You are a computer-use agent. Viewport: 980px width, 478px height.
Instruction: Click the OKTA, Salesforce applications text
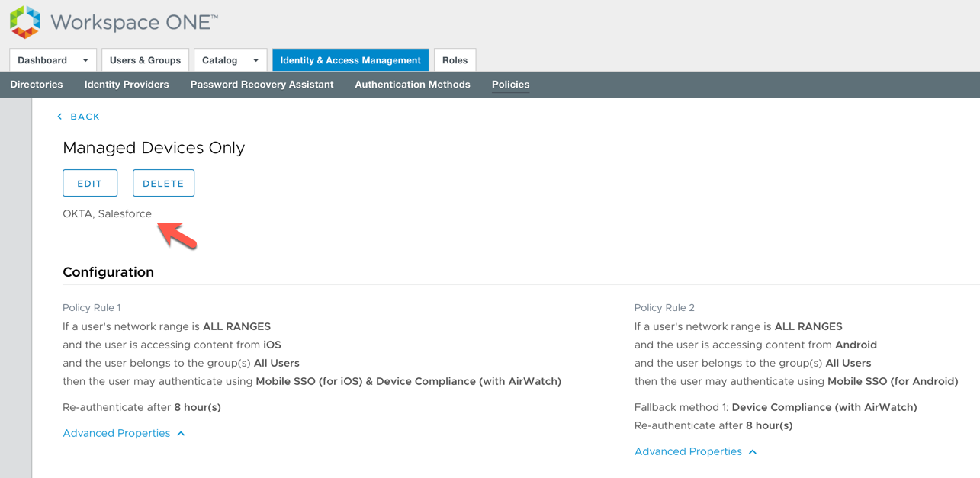click(x=107, y=213)
